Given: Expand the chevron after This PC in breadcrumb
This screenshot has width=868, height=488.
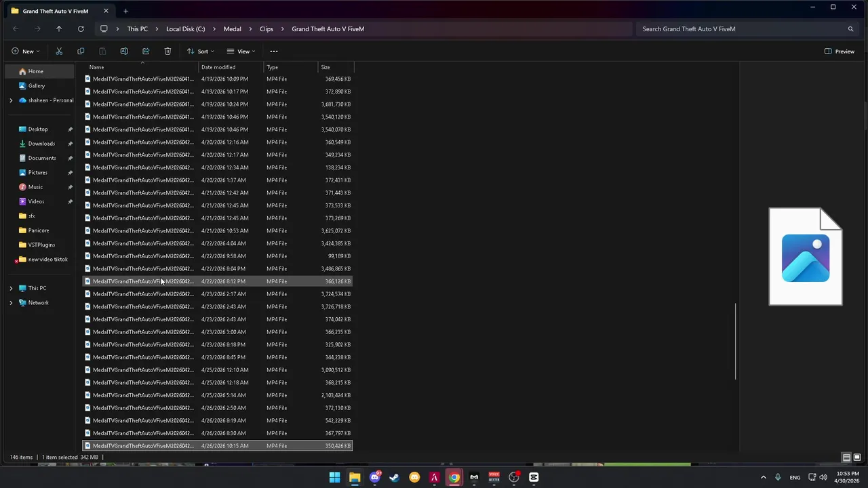Looking at the screenshot, I should point(157,28).
